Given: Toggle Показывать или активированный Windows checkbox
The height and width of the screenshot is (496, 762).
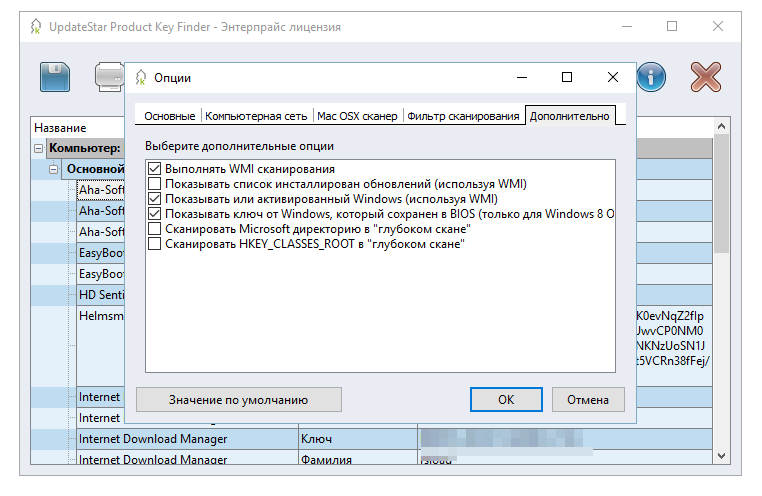Looking at the screenshot, I should 155,199.
